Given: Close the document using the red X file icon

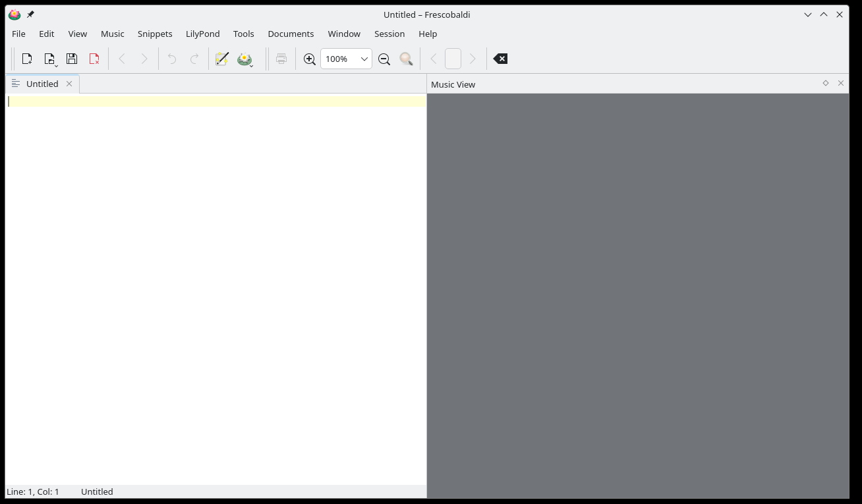Looking at the screenshot, I should coord(94,59).
